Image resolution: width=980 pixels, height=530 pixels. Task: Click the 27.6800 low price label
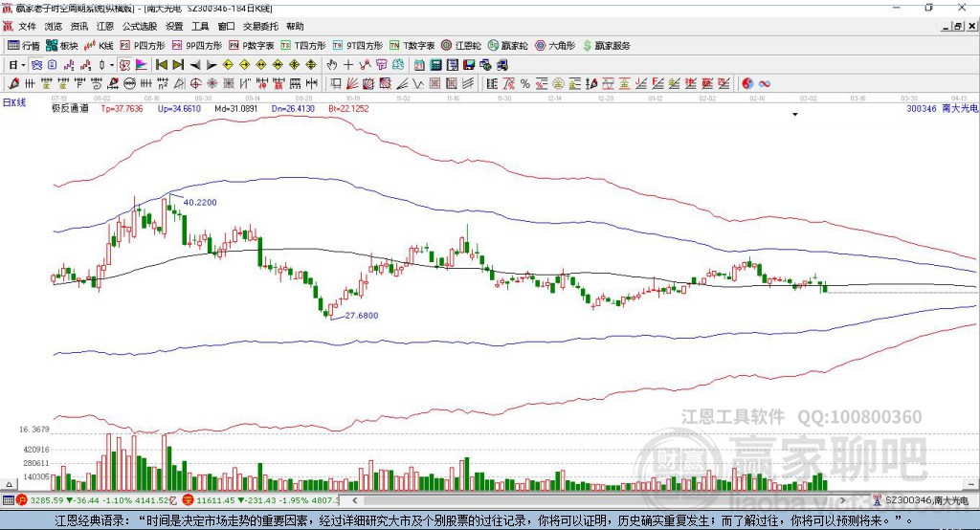point(361,316)
